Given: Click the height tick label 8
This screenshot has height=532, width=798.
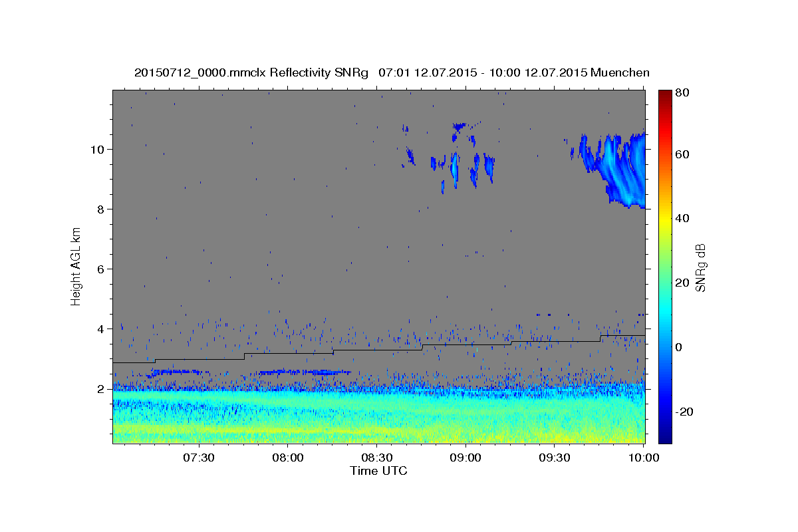Looking at the screenshot, I should (x=101, y=209).
